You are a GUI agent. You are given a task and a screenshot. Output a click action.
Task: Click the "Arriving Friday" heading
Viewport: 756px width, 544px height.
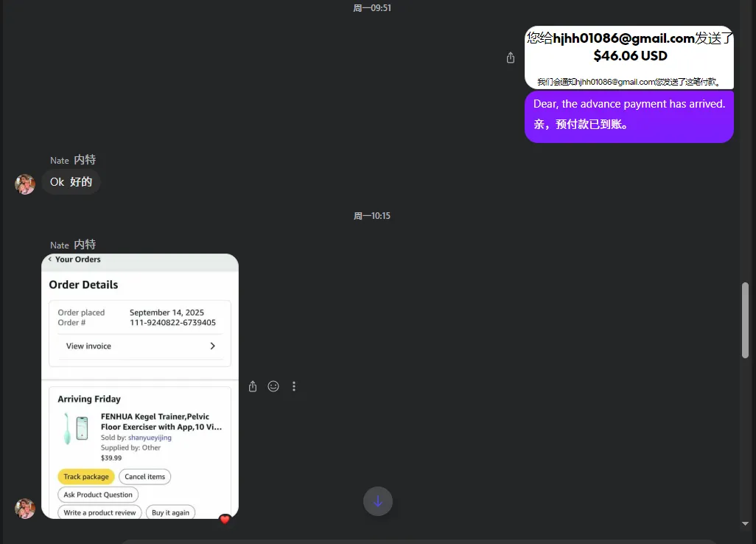point(89,399)
